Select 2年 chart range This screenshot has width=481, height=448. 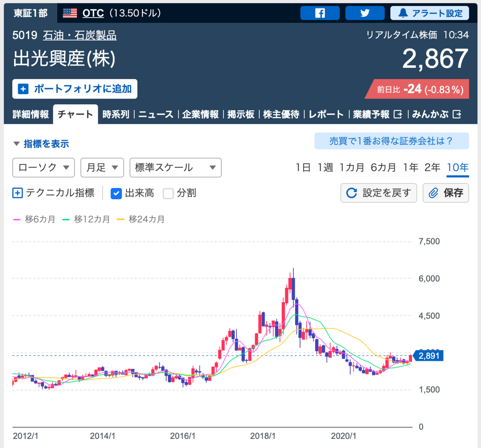pos(432,167)
